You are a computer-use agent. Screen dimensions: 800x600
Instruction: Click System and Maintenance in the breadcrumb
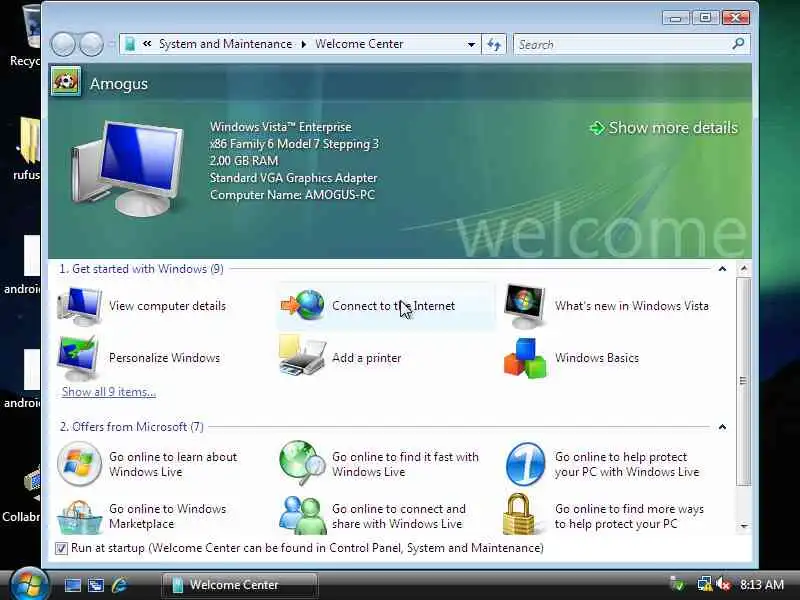point(226,44)
